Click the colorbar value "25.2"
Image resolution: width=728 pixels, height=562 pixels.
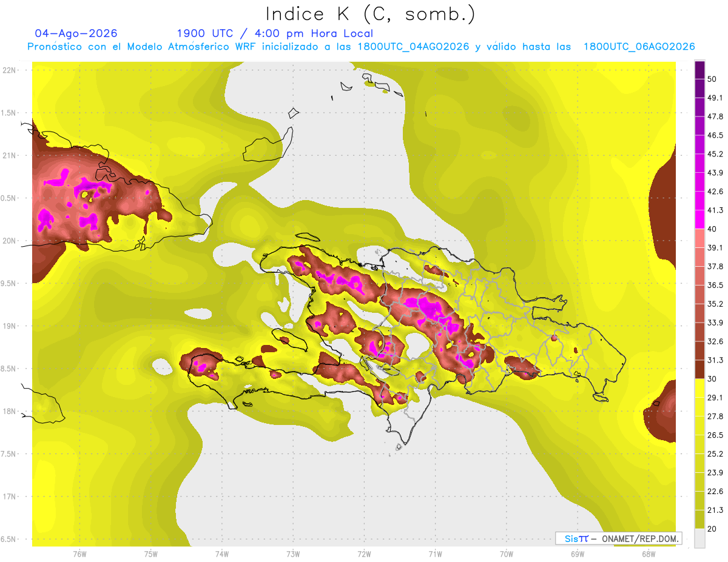[715, 453]
